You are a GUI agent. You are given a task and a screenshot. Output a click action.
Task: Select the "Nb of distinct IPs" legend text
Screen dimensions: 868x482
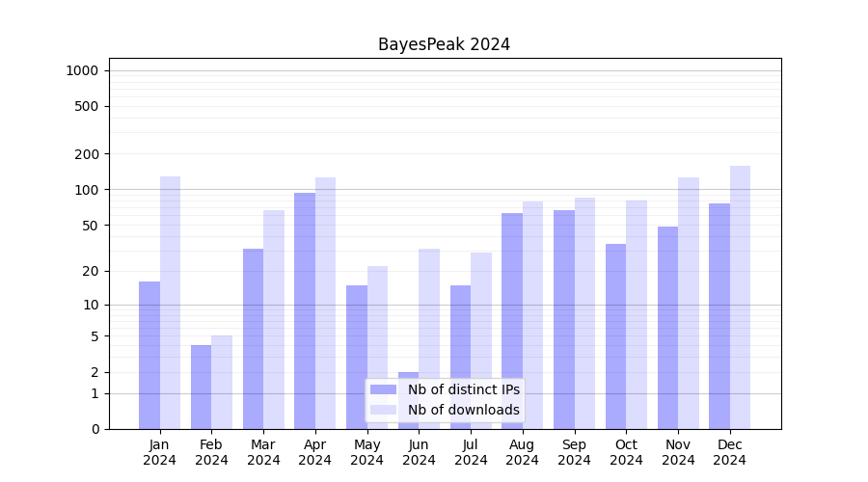coord(463,389)
